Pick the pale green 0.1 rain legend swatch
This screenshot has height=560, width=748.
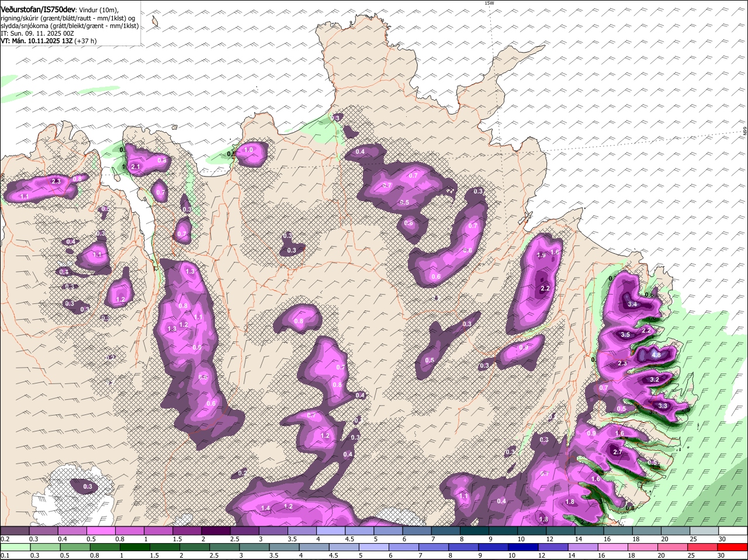tap(15, 547)
